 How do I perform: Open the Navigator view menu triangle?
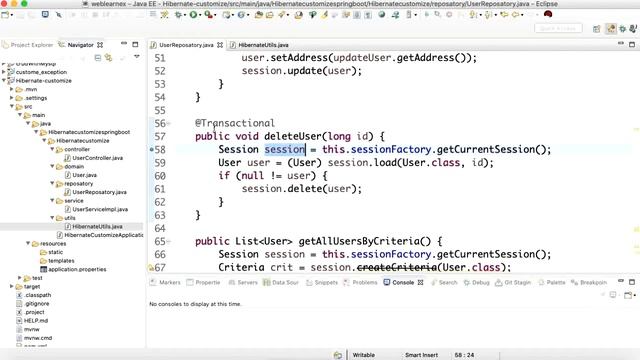(137, 57)
